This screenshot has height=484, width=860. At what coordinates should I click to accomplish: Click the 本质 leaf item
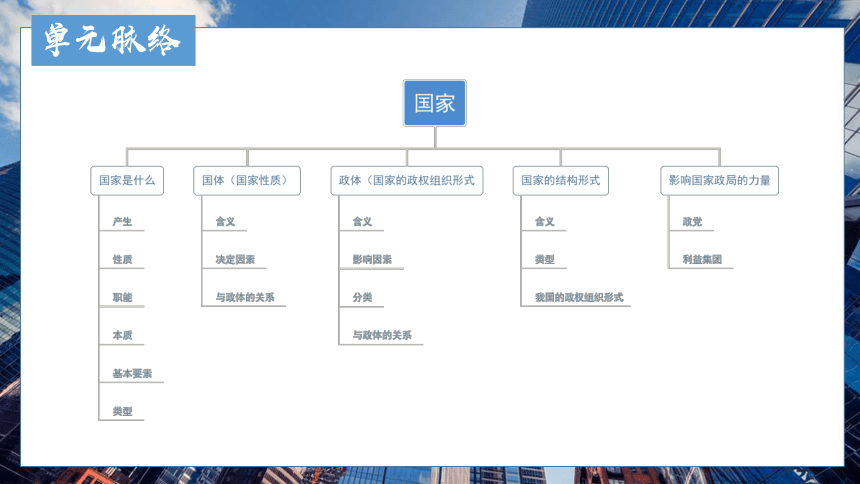coord(122,335)
